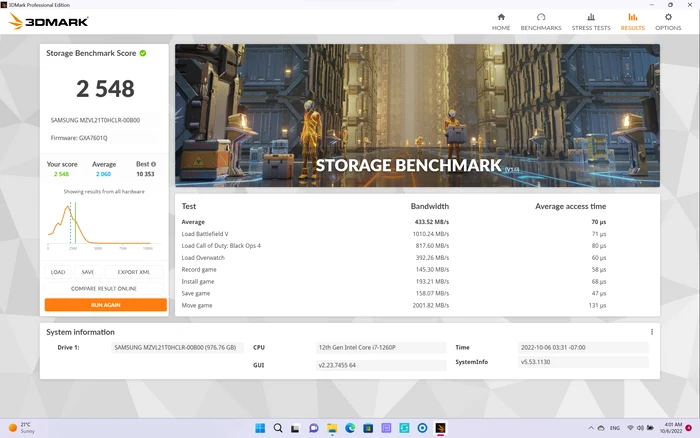Click the Bandwidth column header
700x438 pixels.
pyautogui.click(x=429, y=206)
